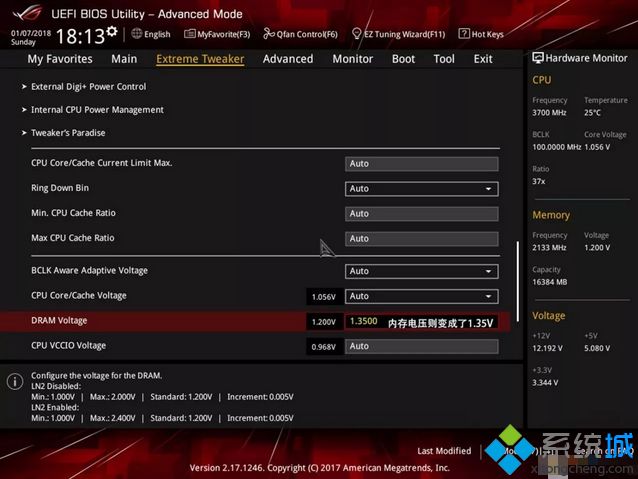Click the settings list vertical scrollbar
The width and height of the screenshot is (638, 479).
518,282
